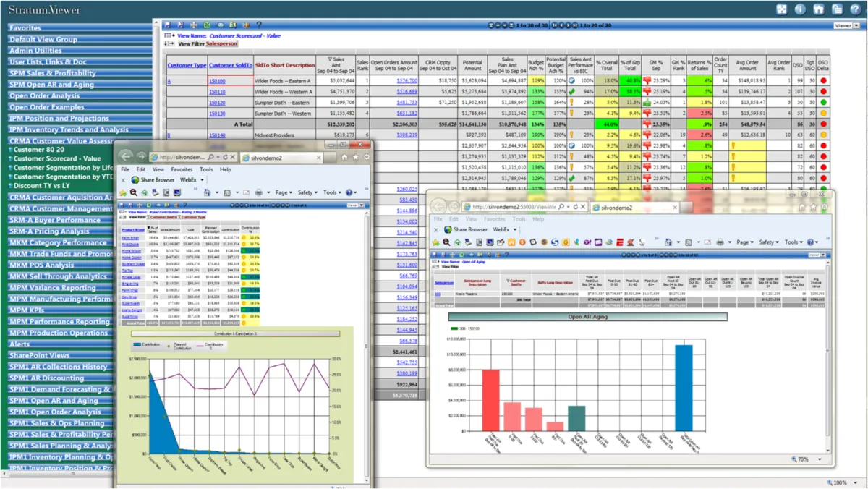Click the first save disk icon in main toolbar
The image size is (868, 489).
(x=169, y=25)
